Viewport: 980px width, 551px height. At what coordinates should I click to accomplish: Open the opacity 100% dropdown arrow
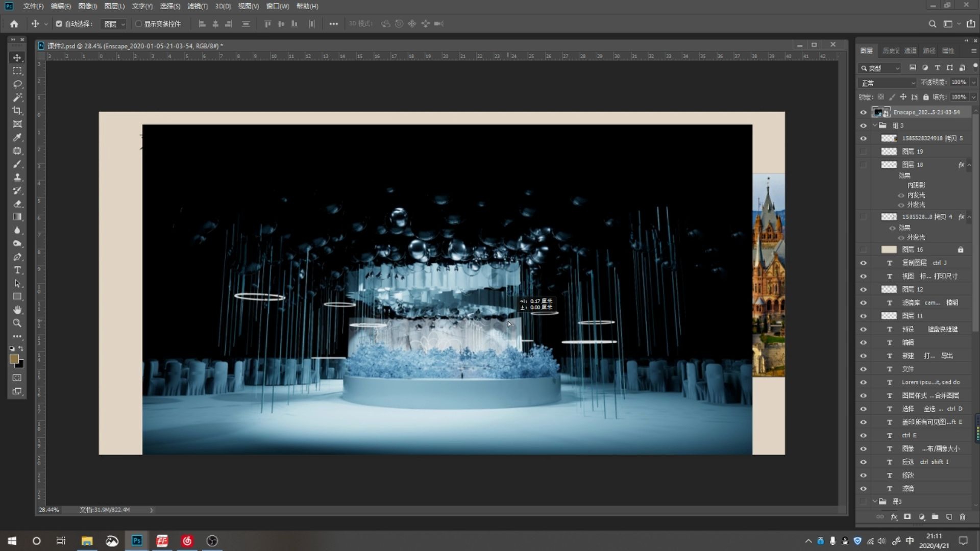pyautogui.click(x=973, y=83)
